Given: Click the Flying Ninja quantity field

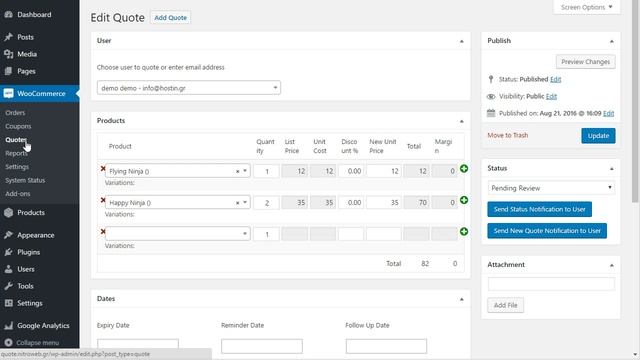Looking at the screenshot, I should click(x=267, y=171).
